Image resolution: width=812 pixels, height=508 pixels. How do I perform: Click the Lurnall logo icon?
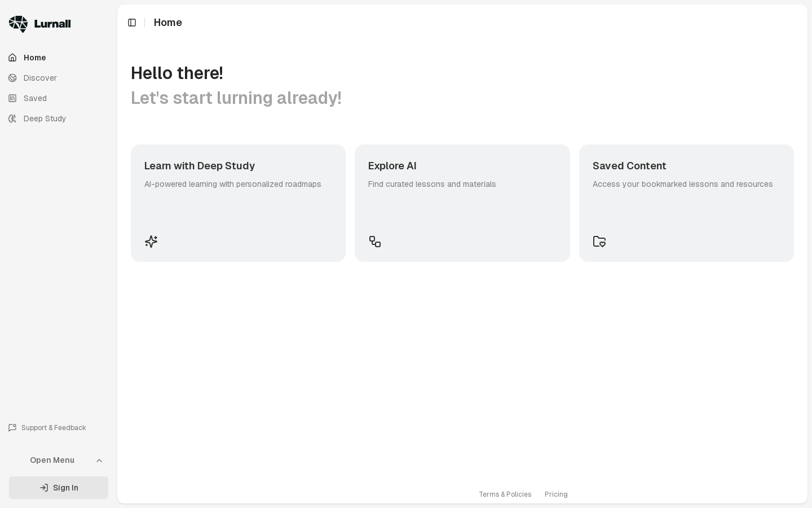pos(18,24)
